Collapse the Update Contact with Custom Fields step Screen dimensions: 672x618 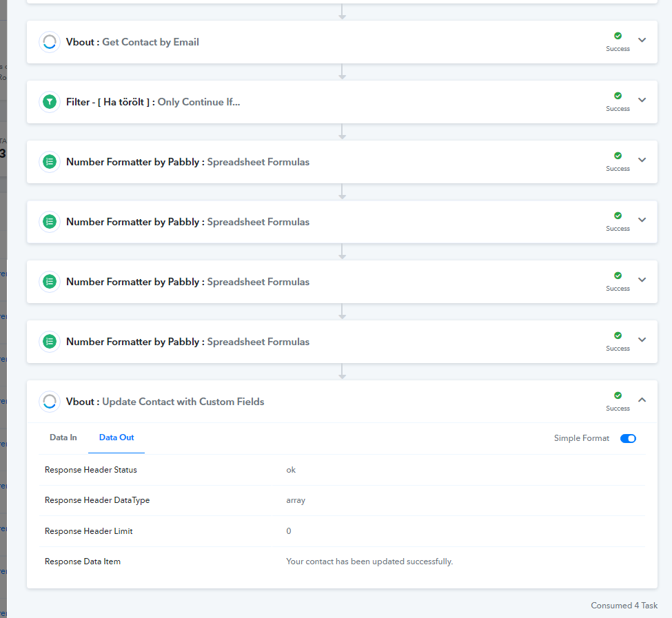click(x=642, y=400)
